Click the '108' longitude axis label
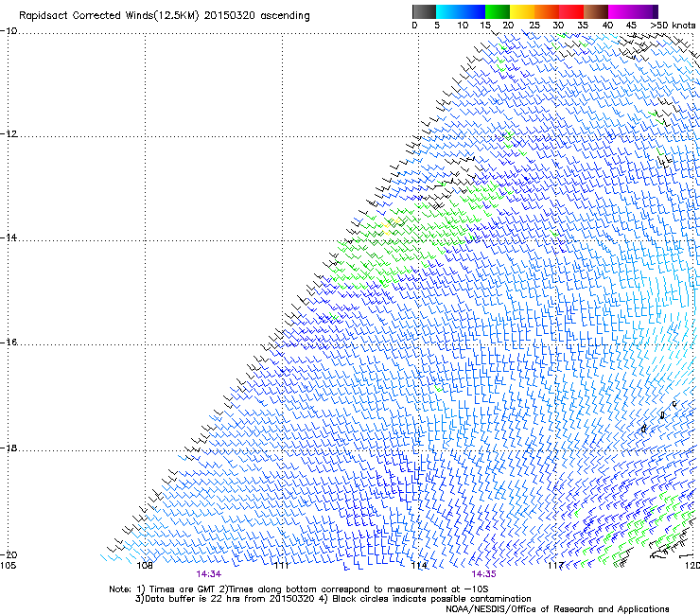700x615 pixels. pyautogui.click(x=145, y=566)
